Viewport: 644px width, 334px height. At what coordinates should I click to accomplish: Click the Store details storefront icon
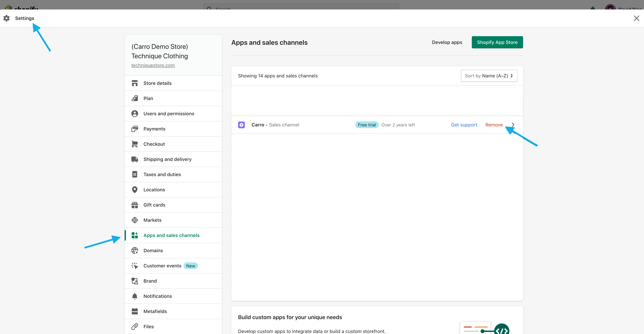135,83
